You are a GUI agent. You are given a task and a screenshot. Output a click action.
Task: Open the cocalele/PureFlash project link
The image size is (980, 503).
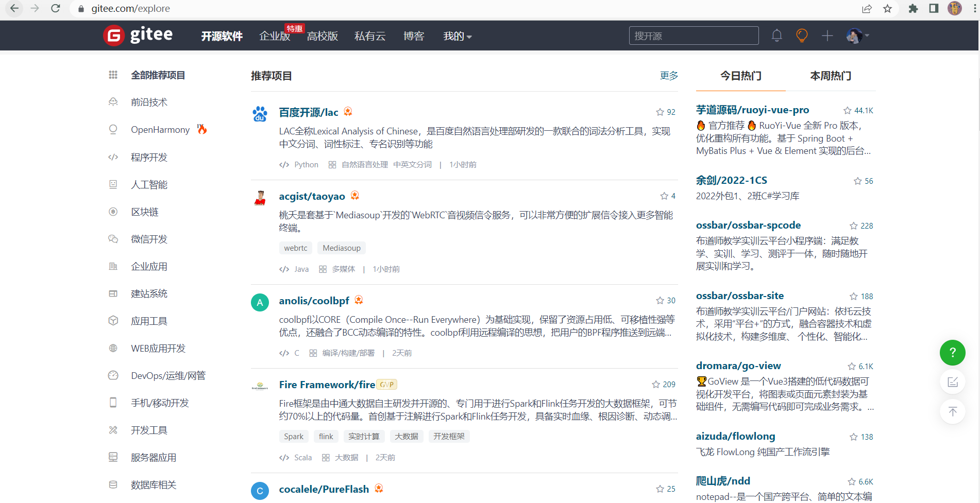(324, 489)
